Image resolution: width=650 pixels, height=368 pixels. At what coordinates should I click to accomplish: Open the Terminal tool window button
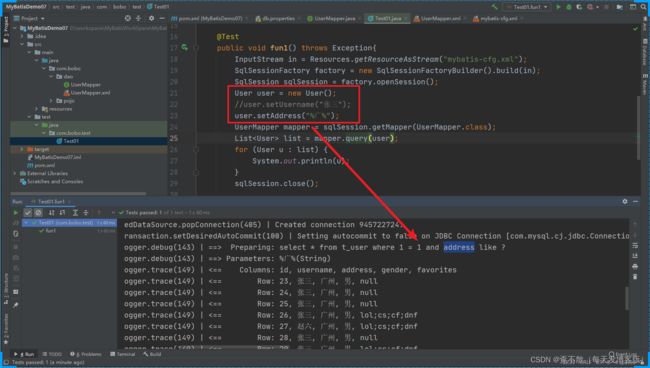point(123,354)
